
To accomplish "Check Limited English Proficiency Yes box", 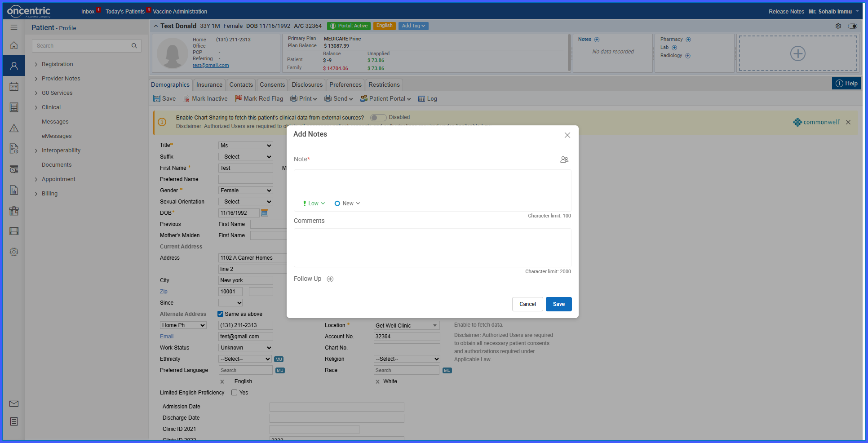I will [235, 393].
